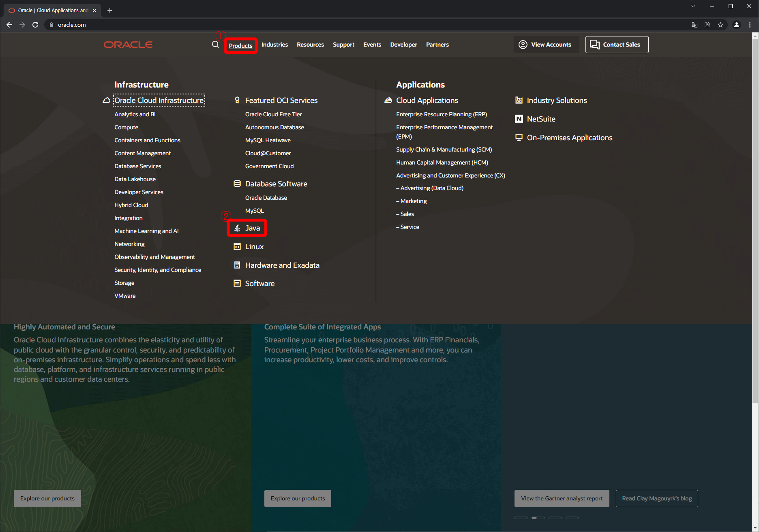Close the Oracle browser tab
Screen dimensions: 759x532
(x=94, y=11)
